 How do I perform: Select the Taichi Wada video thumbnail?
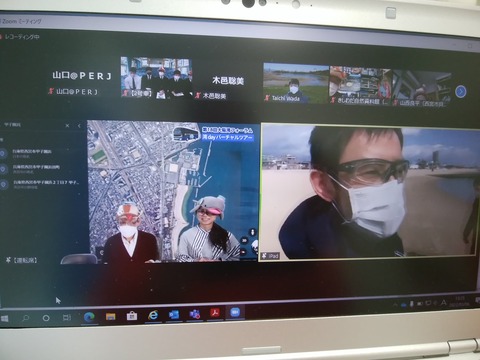pyautogui.click(x=296, y=82)
